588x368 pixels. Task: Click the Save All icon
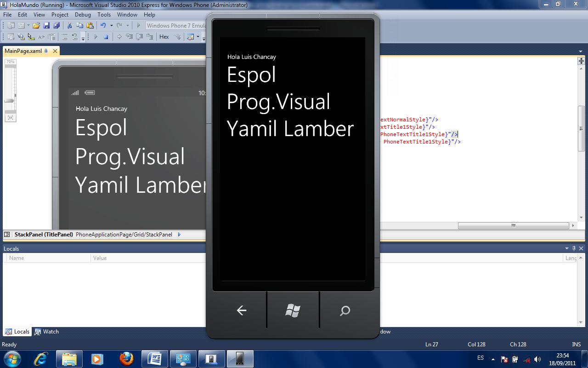[56, 26]
